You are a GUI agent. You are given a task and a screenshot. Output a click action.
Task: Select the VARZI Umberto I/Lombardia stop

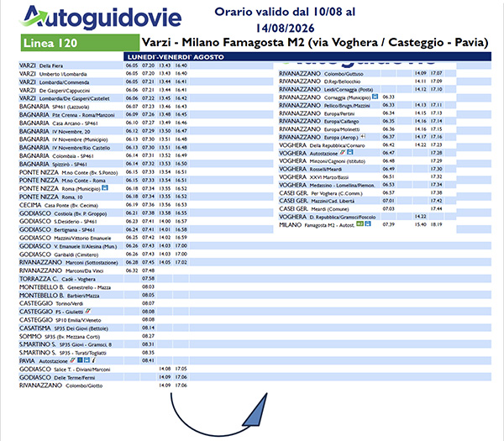53,74
